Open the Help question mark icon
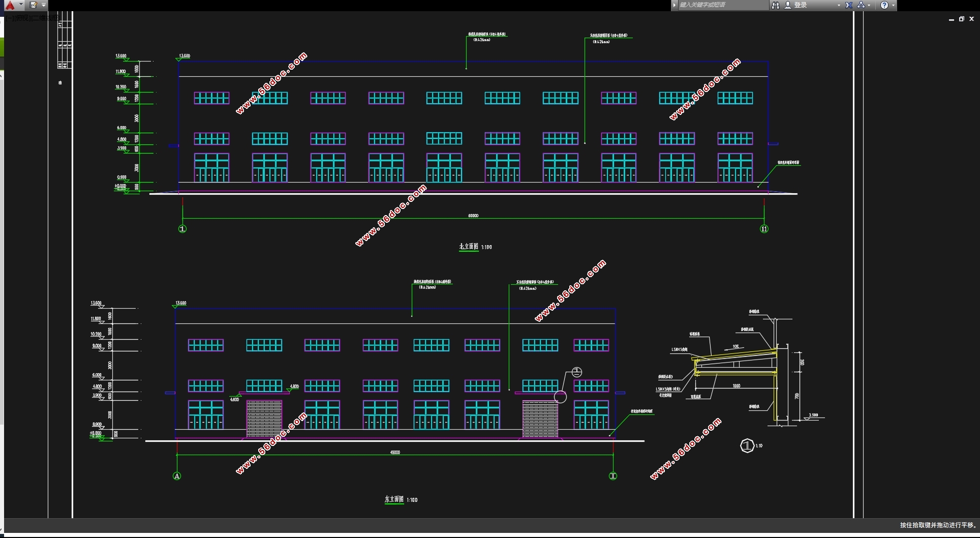The width and height of the screenshot is (980, 538). 884,5
